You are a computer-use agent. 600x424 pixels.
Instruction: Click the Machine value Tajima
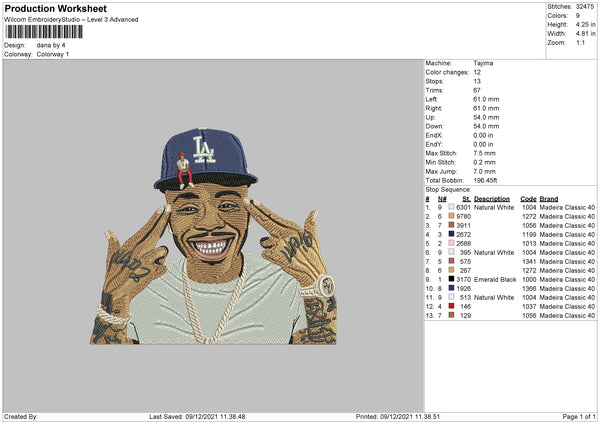pos(483,63)
